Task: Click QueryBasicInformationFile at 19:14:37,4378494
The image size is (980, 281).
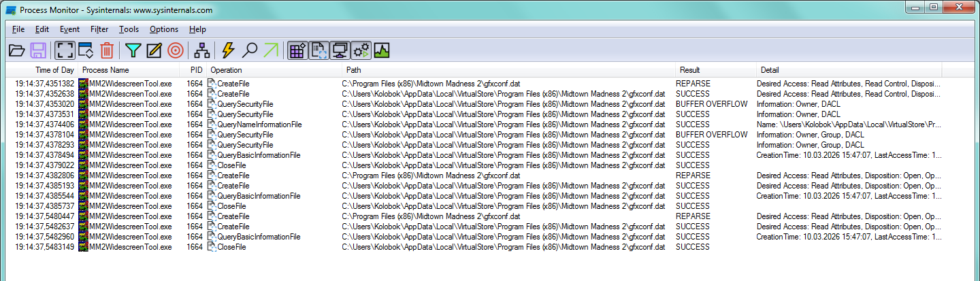Action: 259,155
